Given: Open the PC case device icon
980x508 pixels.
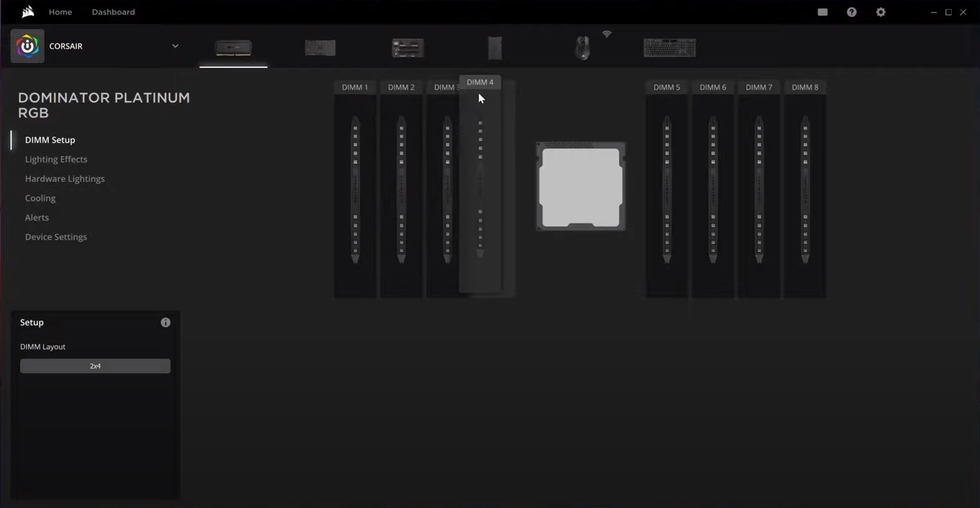Looking at the screenshot, I should pyautogui.click(x=494, y=47).
